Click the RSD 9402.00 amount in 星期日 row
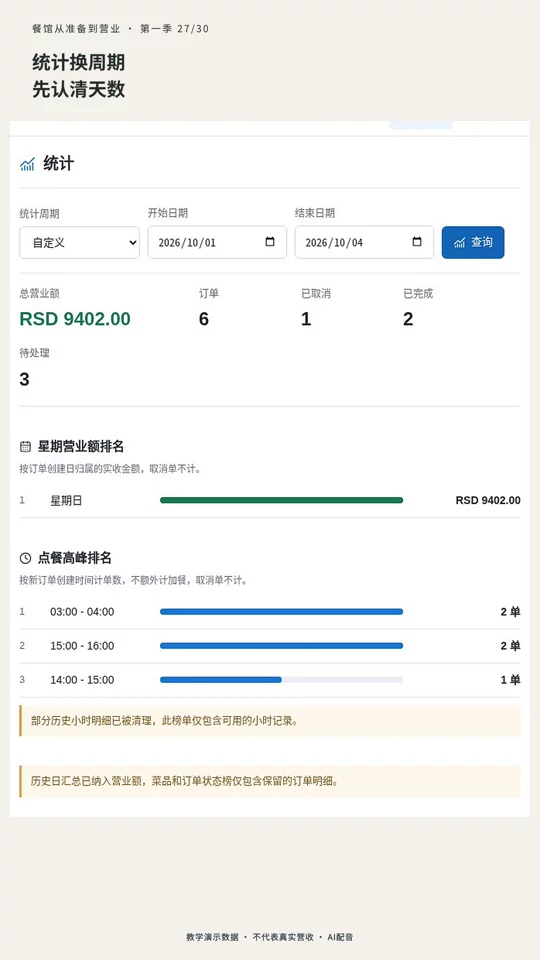Image resolution: width=540 pixels, height=960 pixels. (x=488, y=500)
